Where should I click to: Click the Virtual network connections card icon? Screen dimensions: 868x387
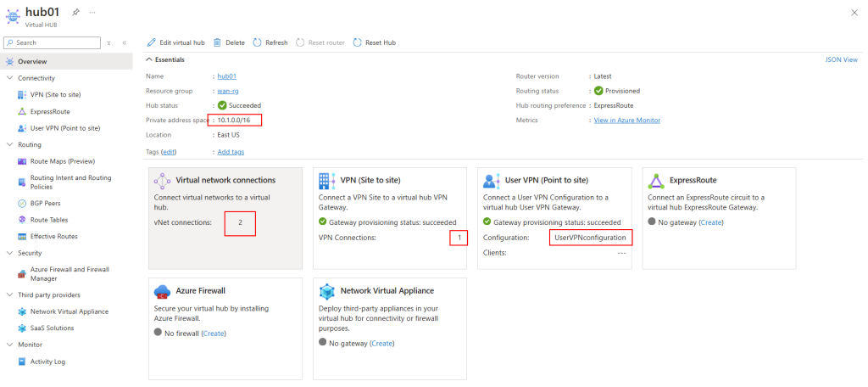pyautogui.click(x=162, y=181)
